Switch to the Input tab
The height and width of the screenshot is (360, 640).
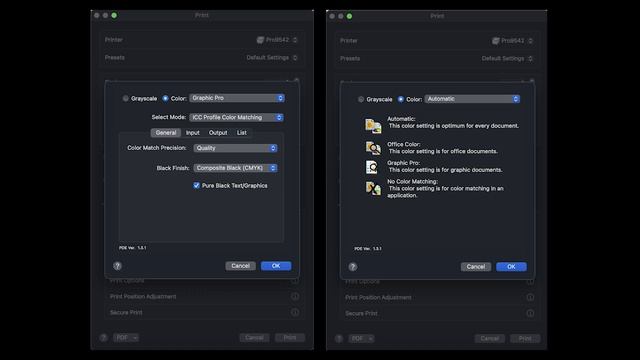click(x=193, y=133)
